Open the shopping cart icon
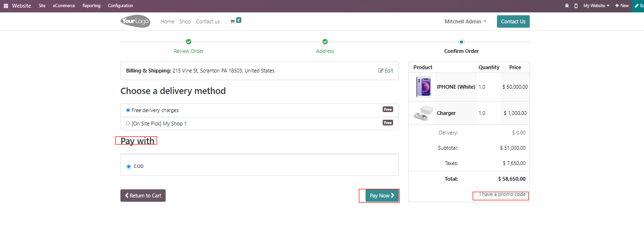 [232, 21]
